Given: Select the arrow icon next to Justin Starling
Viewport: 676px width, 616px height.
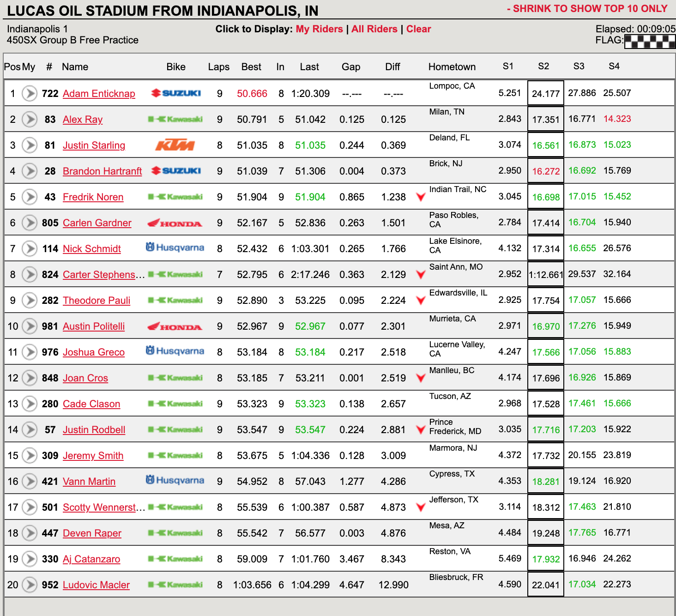Looking at the screenshot, I should [x=30, y=145].
